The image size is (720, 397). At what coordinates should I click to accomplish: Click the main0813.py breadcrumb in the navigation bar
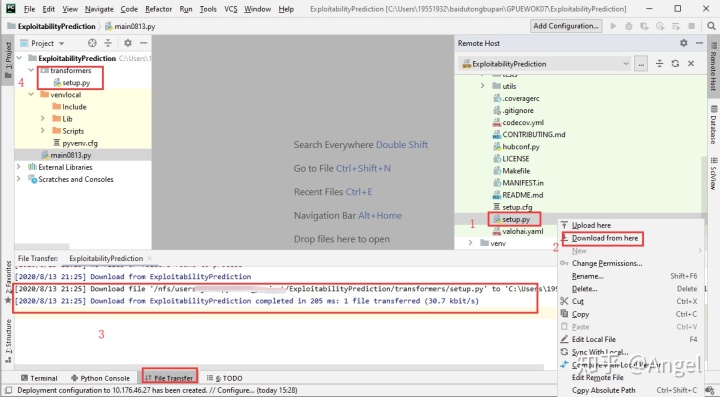click(x=130, y=26)
